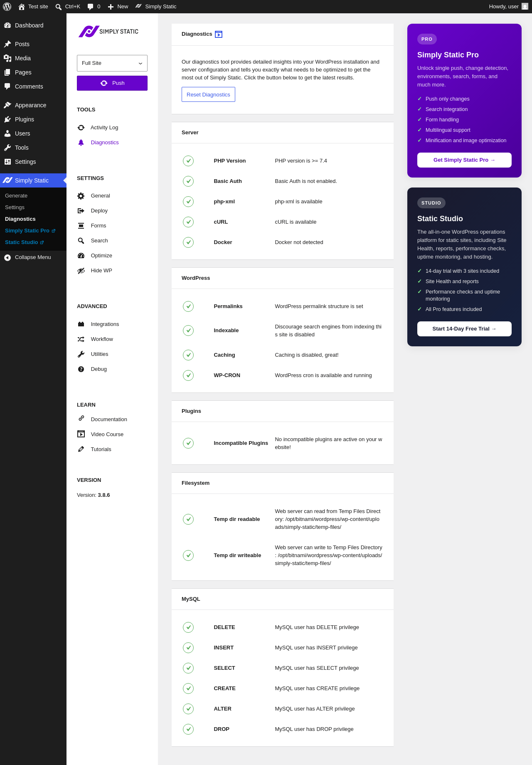Click the Simply Static logo header
The image size is (532, 765).
(x=108, y=32)
